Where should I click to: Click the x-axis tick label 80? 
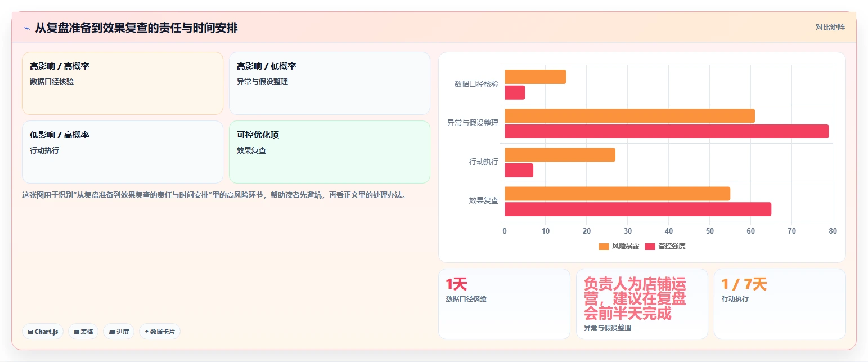[x=833, y=231]
